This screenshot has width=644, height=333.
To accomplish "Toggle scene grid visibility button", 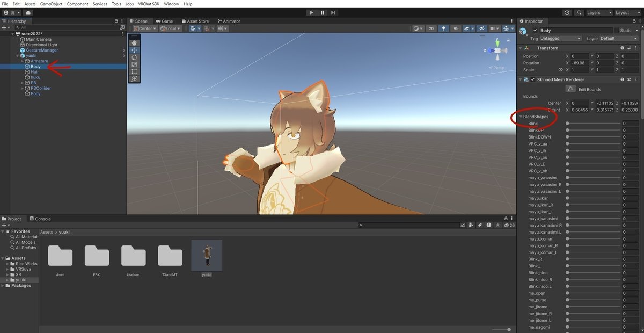I will coord(193,28).
